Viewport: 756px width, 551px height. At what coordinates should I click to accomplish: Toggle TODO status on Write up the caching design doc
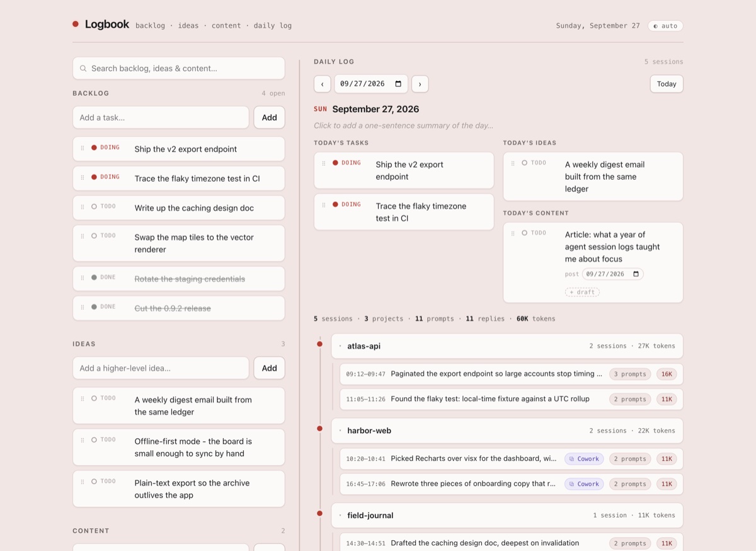(x=103, y=206)
